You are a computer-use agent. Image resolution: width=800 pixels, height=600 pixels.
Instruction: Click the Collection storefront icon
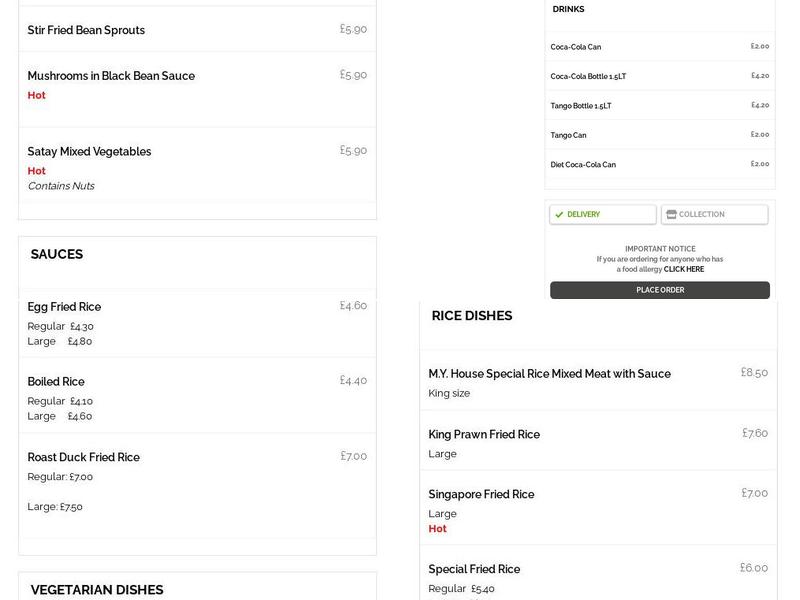click(672, 215)
